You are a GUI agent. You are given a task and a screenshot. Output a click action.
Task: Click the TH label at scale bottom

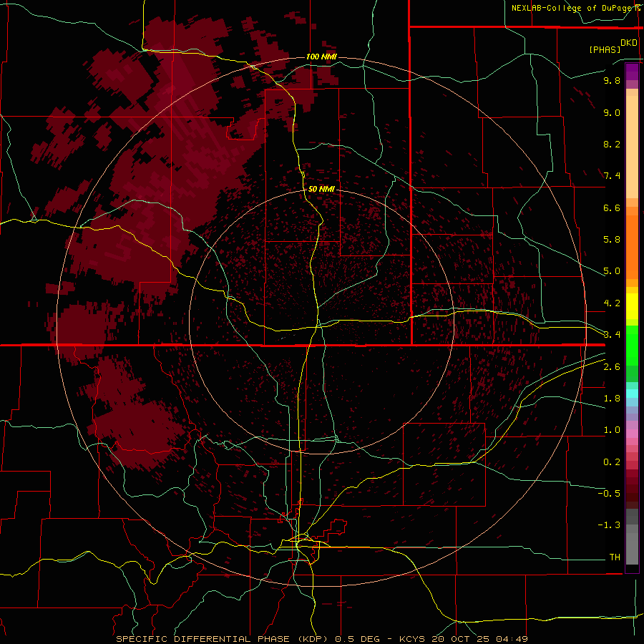[615, 557]
